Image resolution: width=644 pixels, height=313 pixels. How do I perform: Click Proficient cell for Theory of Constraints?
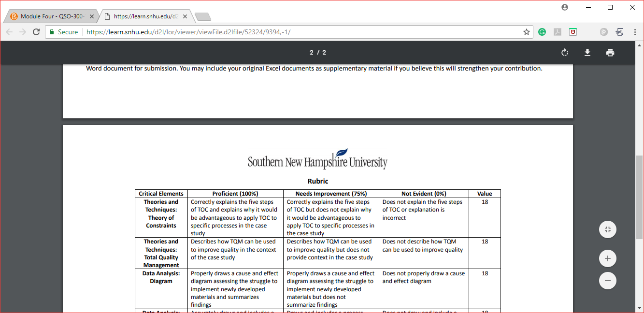pos(234,218)
